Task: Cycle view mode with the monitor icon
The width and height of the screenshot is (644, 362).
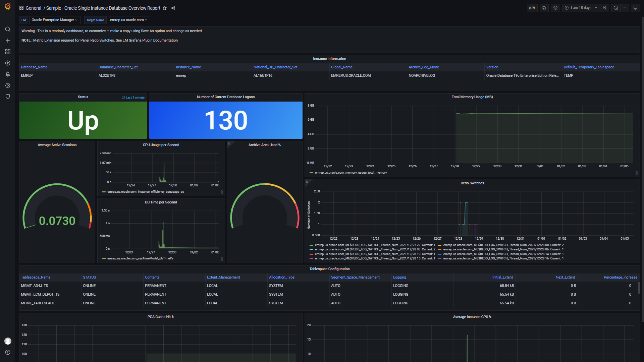Action: 635,8
